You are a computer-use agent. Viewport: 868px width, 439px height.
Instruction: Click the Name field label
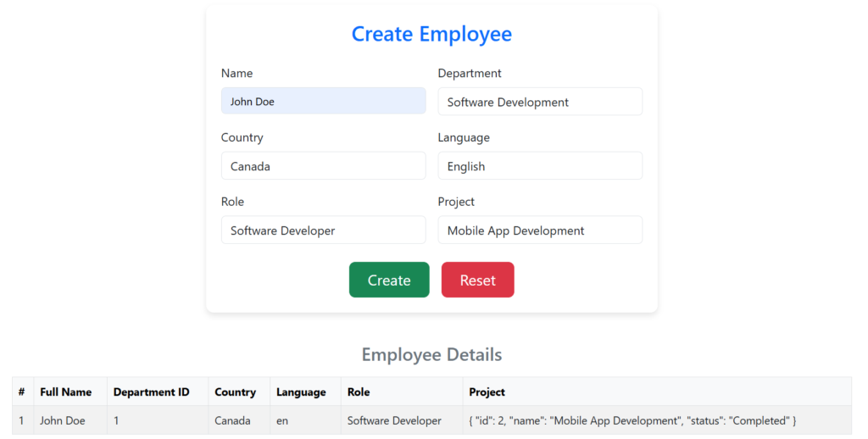coord(237,73)
